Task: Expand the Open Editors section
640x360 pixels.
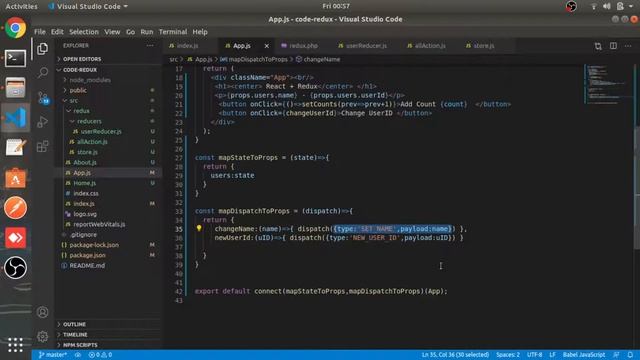Action: (x=108, y=59)
